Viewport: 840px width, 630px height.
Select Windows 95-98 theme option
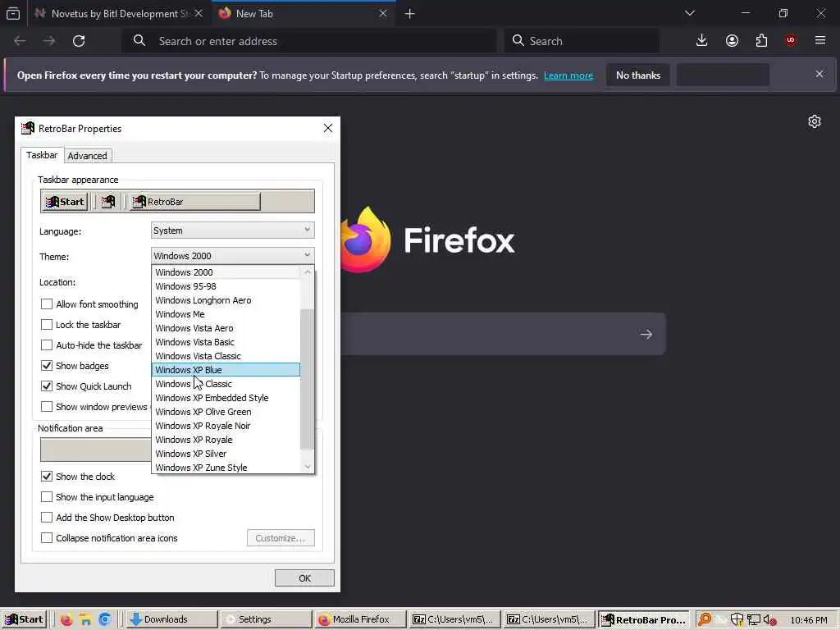(x=226, y=286)
